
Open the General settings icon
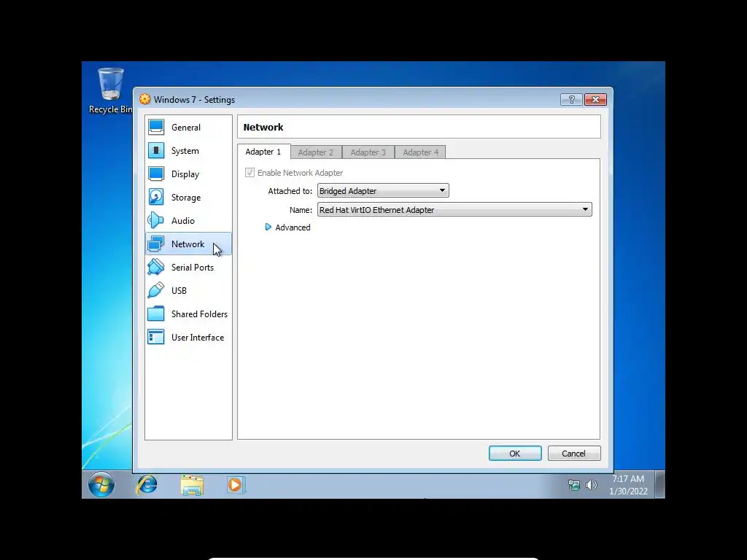tap(156, 127)
